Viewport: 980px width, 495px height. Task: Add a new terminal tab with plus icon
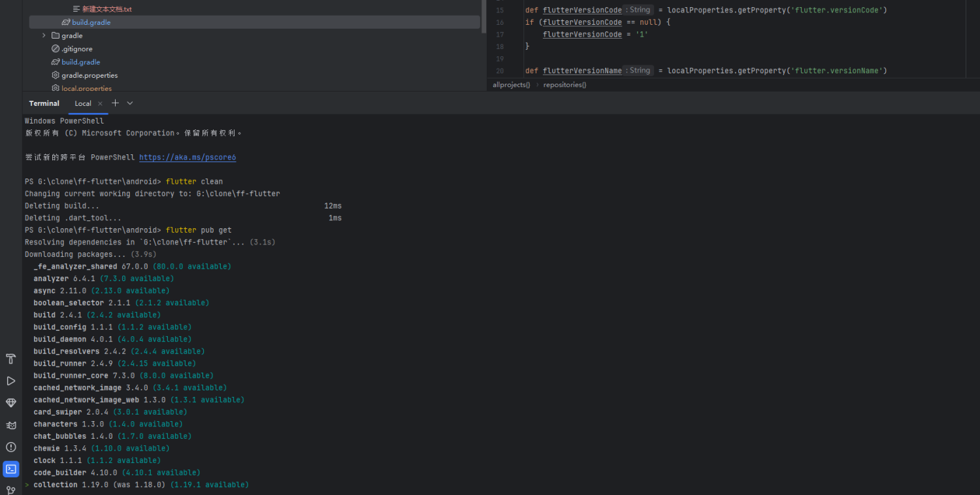pyautogui.click(x=116, y=103)
